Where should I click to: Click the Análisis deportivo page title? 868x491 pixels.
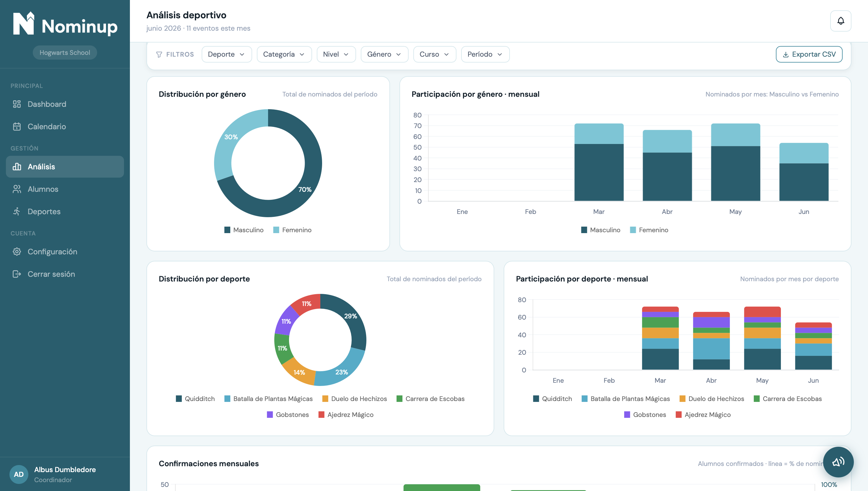click(x=186, y=15)
